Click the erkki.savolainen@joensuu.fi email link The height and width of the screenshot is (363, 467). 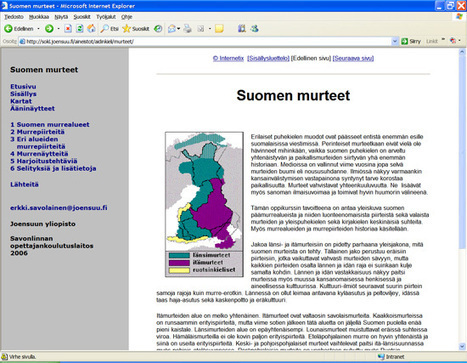click(59, 208)
